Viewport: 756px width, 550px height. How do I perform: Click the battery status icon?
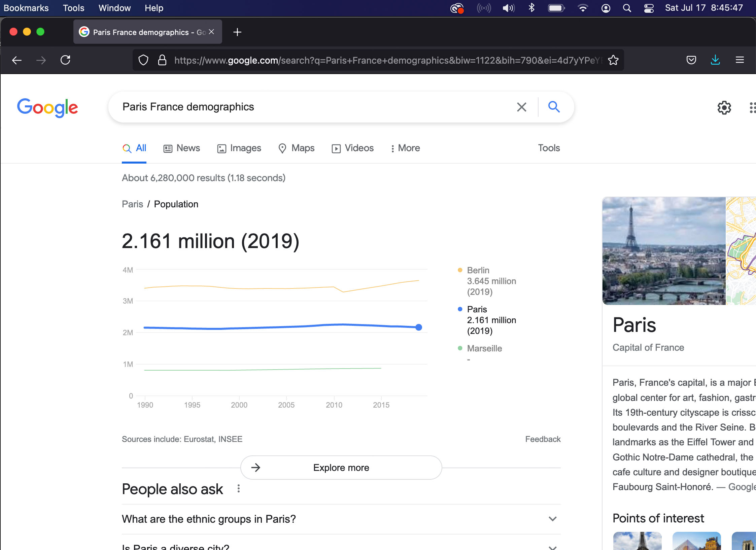(x=556, y=8)
